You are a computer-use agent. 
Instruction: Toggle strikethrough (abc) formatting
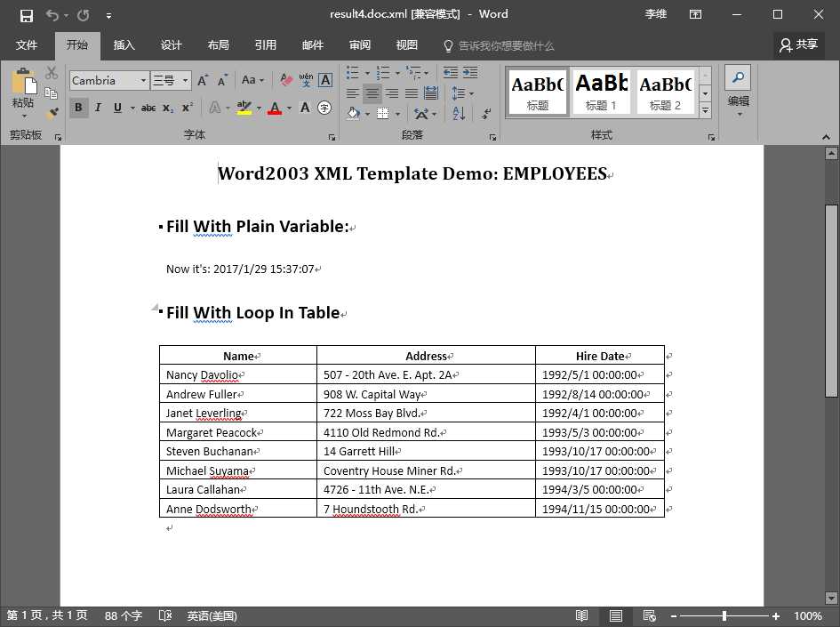pos(148,108)
